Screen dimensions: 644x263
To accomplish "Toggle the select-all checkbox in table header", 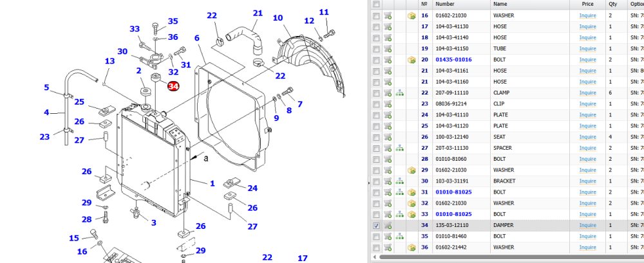I will click(376, 4).
